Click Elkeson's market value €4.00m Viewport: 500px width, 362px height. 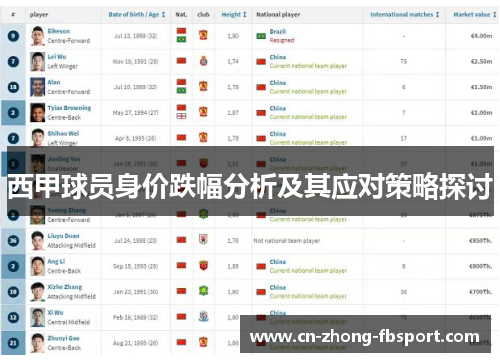481,36
